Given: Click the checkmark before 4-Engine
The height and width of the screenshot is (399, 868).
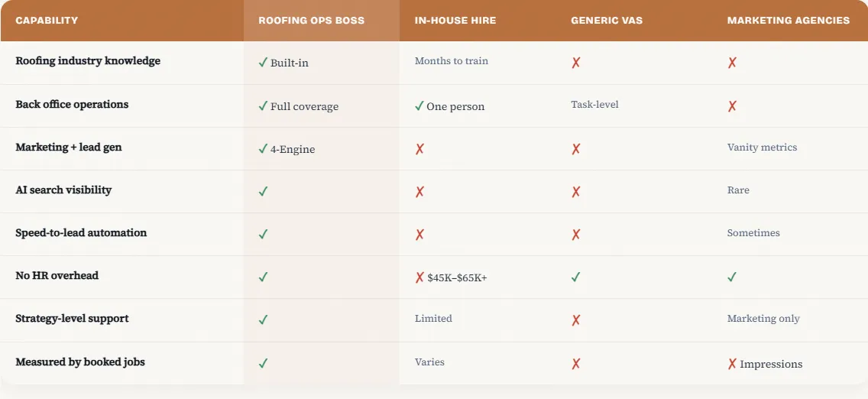Looking at the screenshot, I should [263, 149].
